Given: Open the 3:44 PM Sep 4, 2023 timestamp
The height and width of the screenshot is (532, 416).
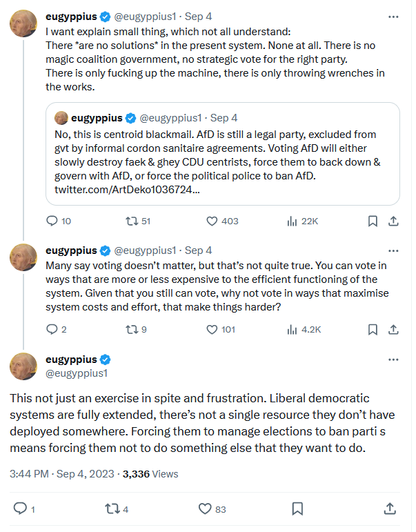Looking at the screenshot, I should (62, 474).
